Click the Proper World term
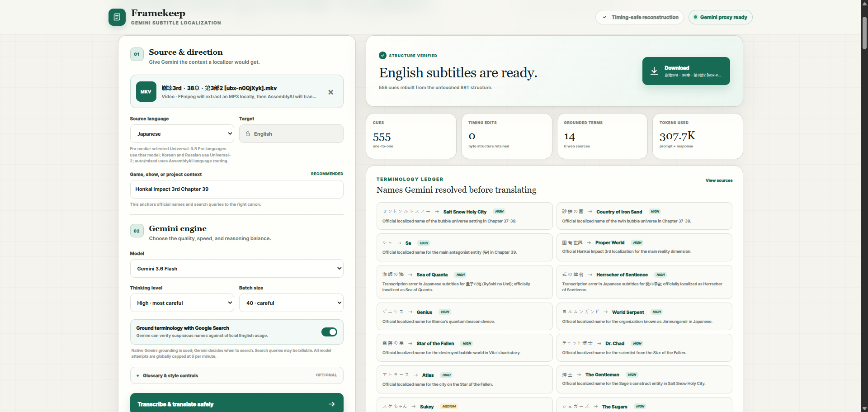Viewport: 868px width, 412px height. click(610, 243)
